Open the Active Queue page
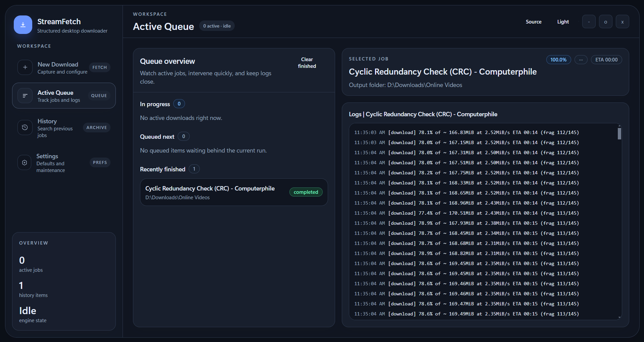Viewport: 644px width, 342px height. point(64,96)
